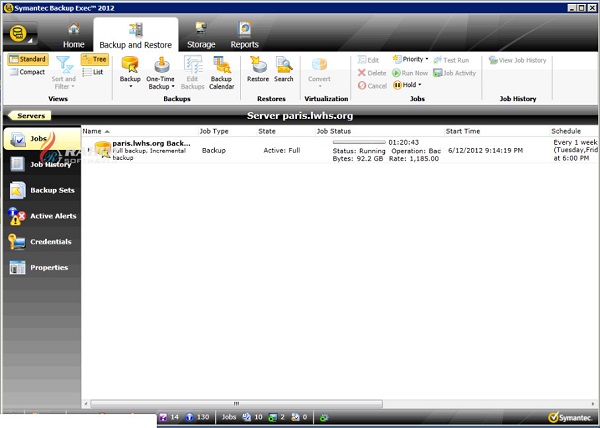
Task: Open the Backup Calendar
Action: (x=222, y=72)
